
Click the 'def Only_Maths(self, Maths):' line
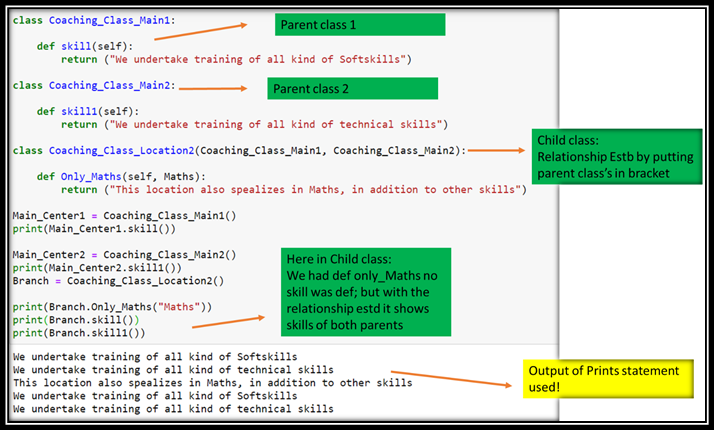pos(121,177)
